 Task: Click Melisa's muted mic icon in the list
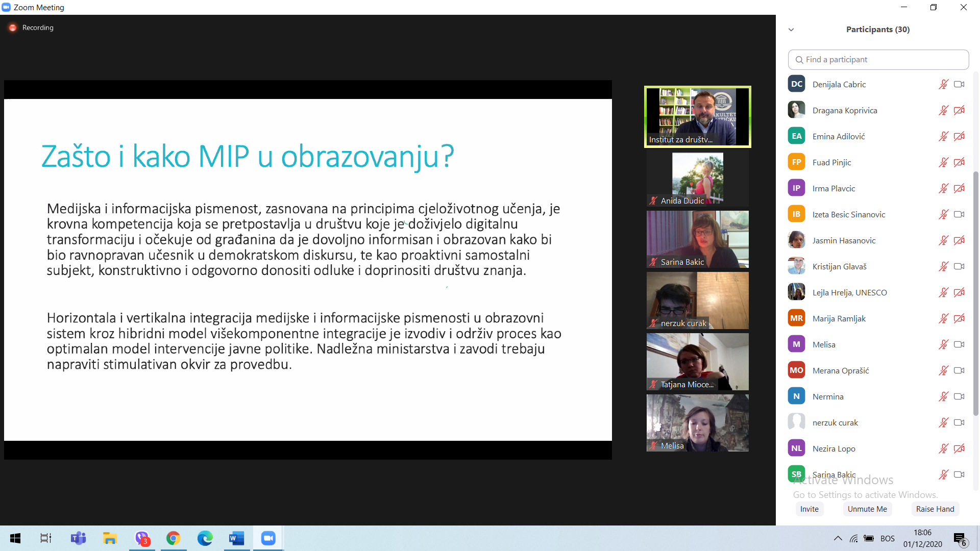[943, 345]
